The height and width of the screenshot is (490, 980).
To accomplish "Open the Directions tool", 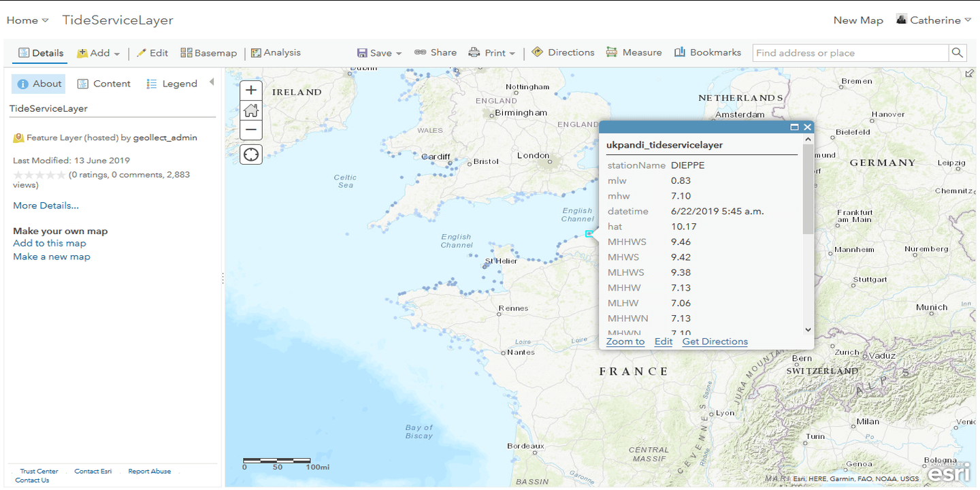I will (x=563, y=52).
